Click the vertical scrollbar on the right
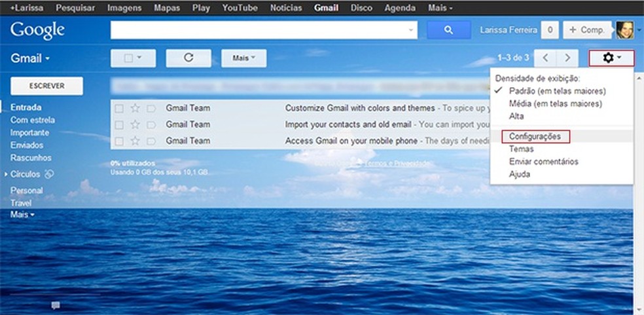 point(639,193)
